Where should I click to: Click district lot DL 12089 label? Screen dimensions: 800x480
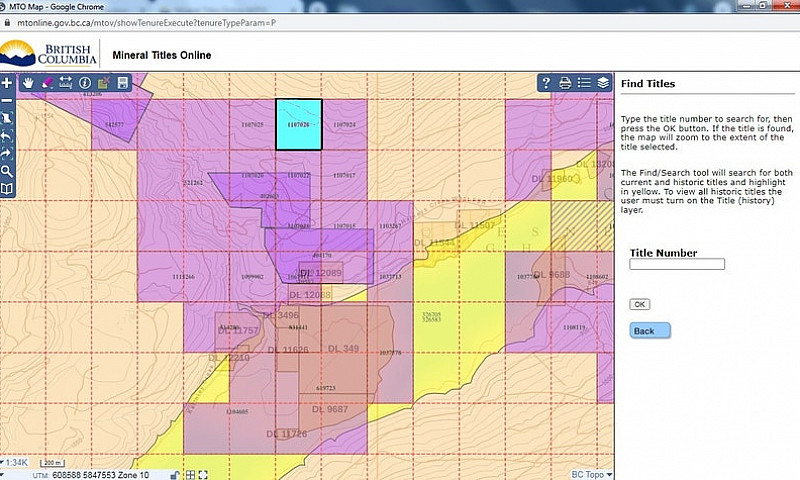[x=321, y=273]
